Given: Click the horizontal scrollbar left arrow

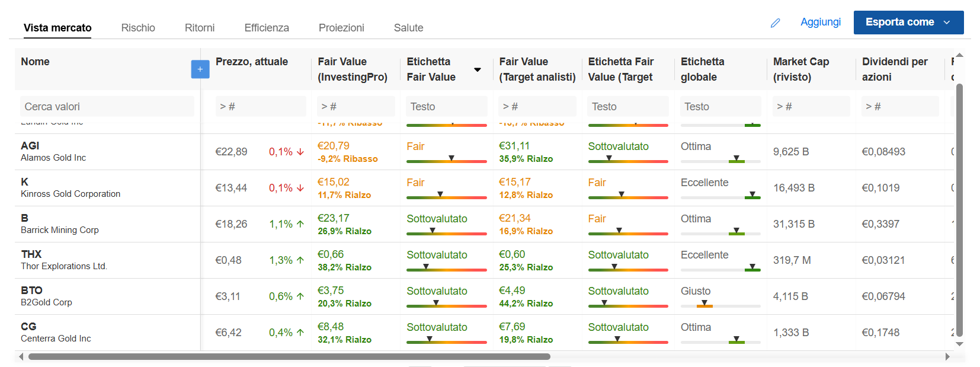Looking at the screenshot, I should coord(21,357).
